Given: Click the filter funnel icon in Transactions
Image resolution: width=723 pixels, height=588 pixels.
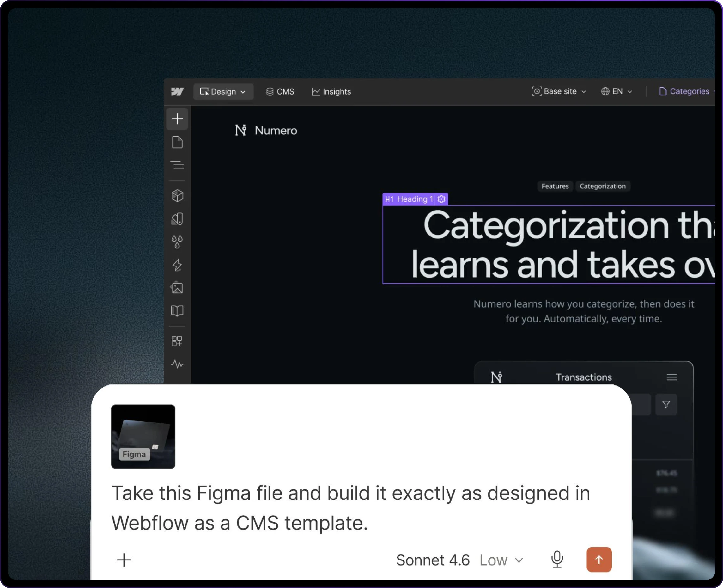Looking at the screenshot, I should coord(666,404).
